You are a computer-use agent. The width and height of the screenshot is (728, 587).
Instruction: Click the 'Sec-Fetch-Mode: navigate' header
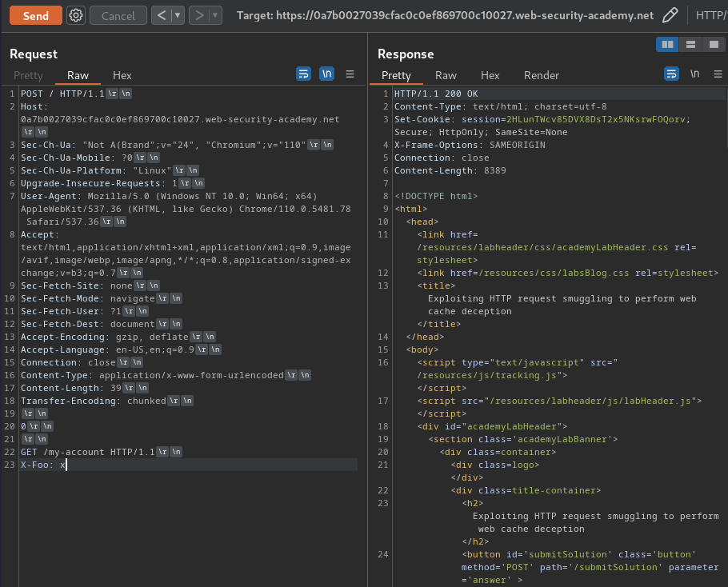tap(88, 298)
